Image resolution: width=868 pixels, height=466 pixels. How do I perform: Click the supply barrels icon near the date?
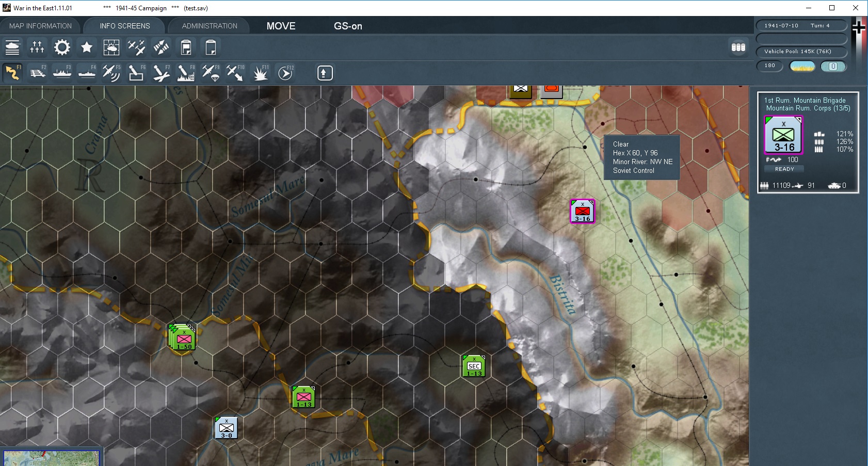pos(738,47)
